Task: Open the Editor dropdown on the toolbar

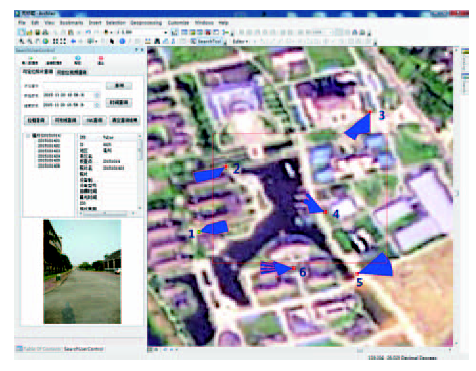Action: 240,41
